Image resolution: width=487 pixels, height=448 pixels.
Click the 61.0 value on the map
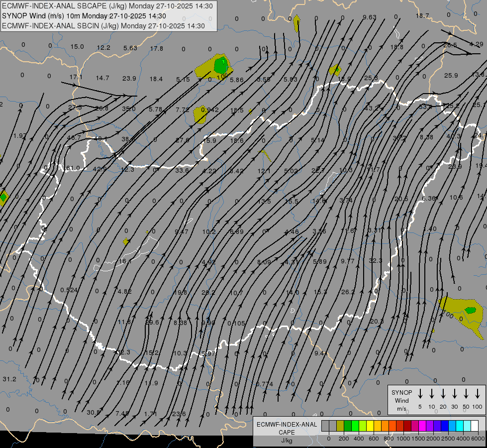pos(73,168)
